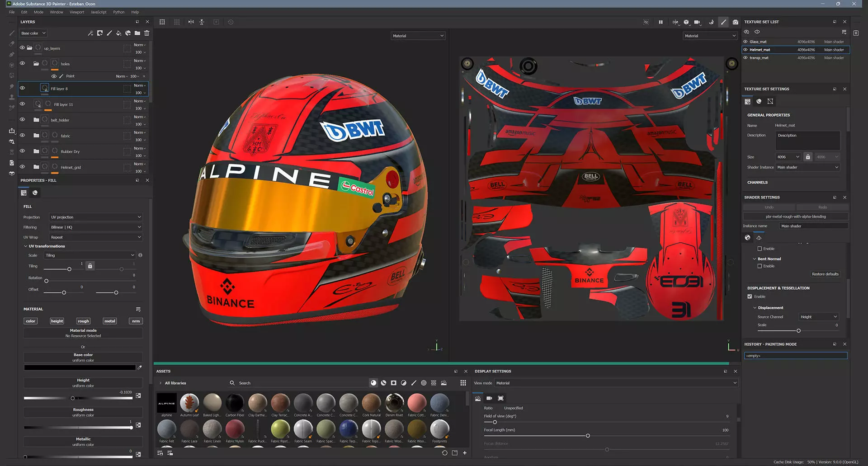
Task: Click the black Base color swatch
Action: click(80, 367)
